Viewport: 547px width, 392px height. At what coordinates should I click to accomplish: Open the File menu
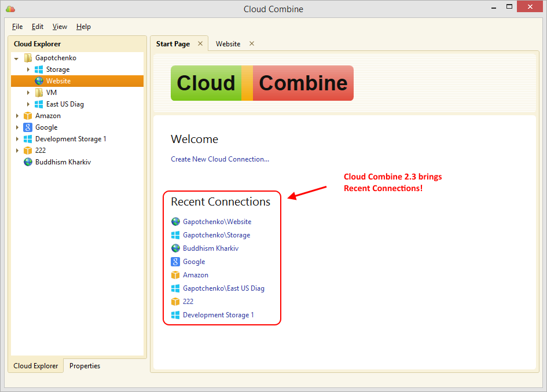click(x=17, y=27)
